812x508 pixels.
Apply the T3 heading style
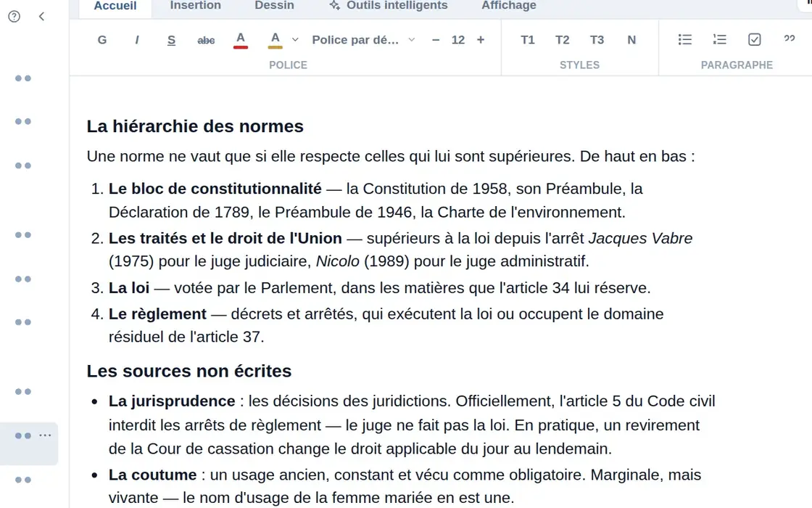click(x=597, y=40)
